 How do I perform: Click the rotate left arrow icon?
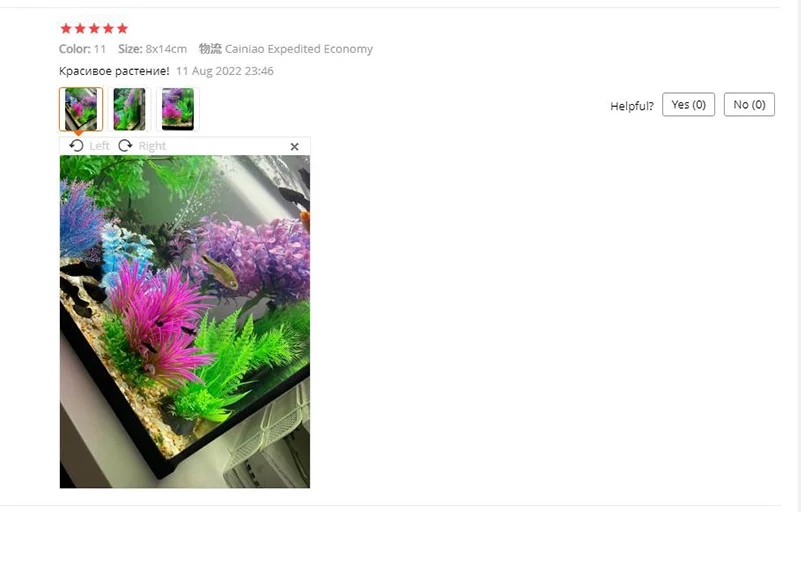[x=76, y=146]
